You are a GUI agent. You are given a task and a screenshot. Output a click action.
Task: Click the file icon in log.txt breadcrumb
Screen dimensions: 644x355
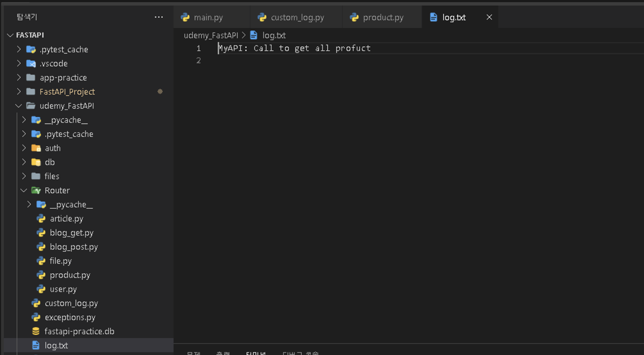pos(254,35)
